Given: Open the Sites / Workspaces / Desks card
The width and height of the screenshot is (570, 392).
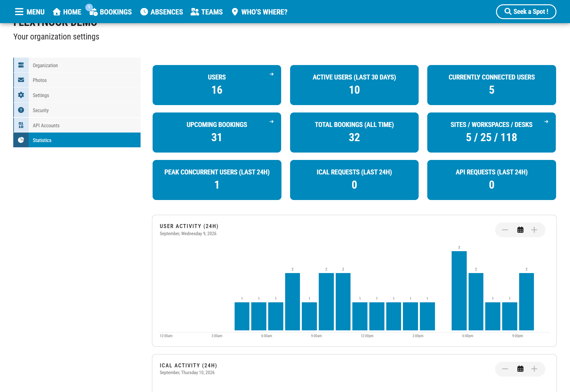Looking at the screenshot, I should click(491, 133).
